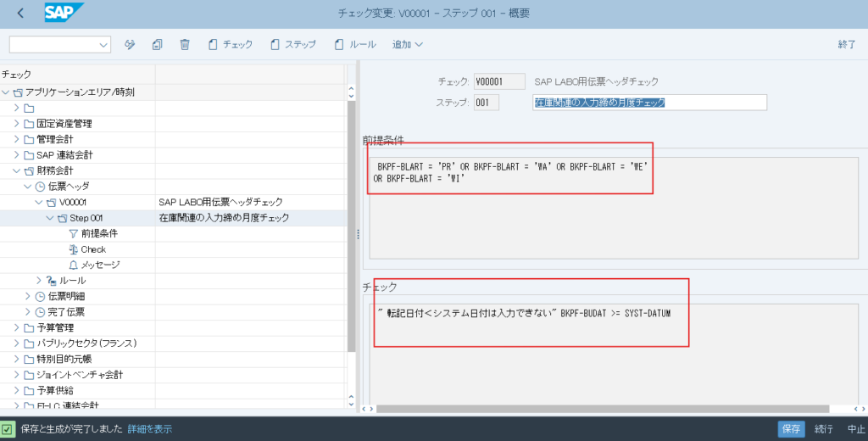
Task: Click the green success status icon
Action: pyautogui.click(x=7, y=429)
